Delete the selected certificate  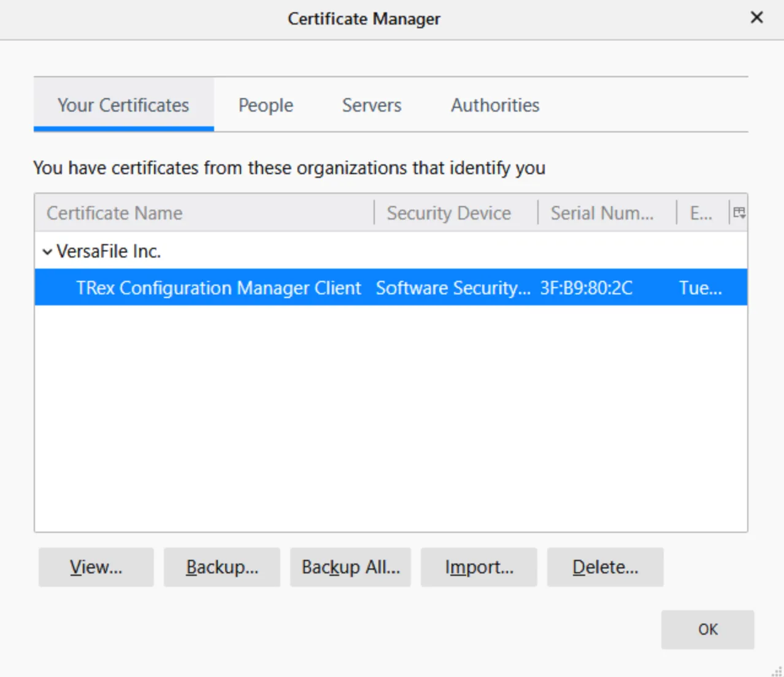coord(605,567)
